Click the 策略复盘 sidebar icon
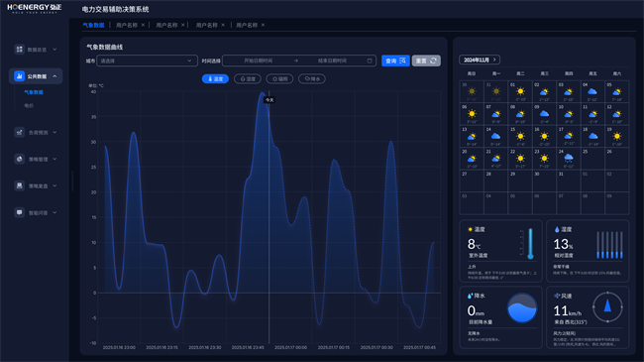 pos(19,185)
